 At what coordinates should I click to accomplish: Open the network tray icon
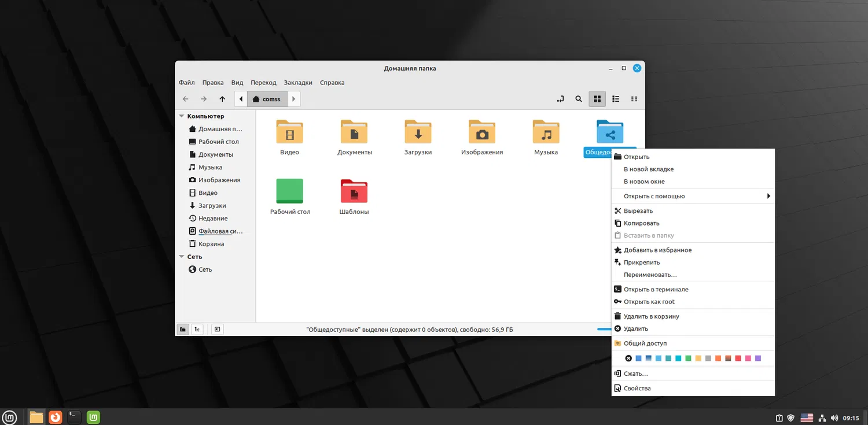(x=822, y=417)
